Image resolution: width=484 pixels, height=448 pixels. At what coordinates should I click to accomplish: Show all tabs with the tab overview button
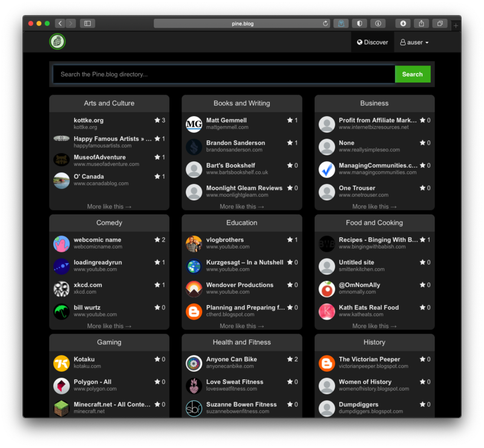(x=440, y=24)
